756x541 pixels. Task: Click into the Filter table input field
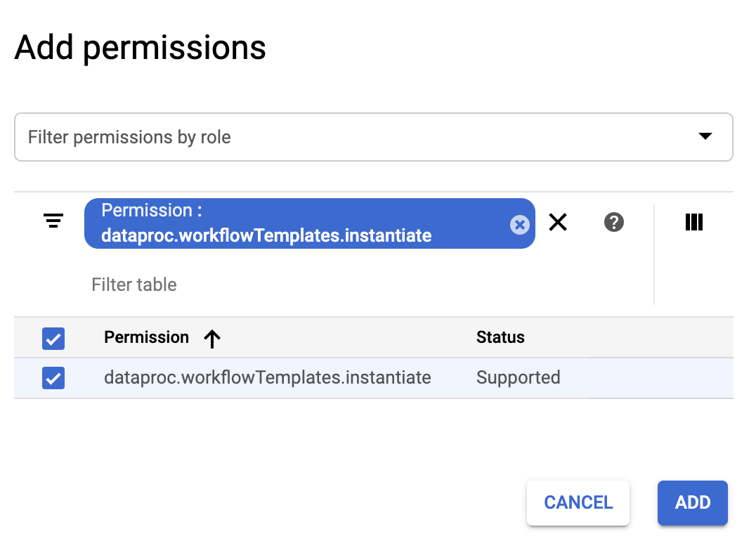click(x=281, y=285)
